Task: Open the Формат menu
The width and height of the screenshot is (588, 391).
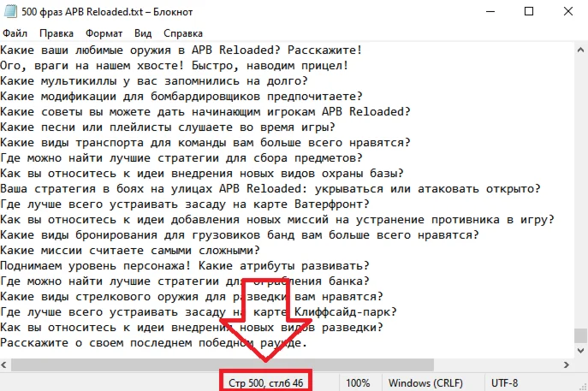Action: point(104,33)
